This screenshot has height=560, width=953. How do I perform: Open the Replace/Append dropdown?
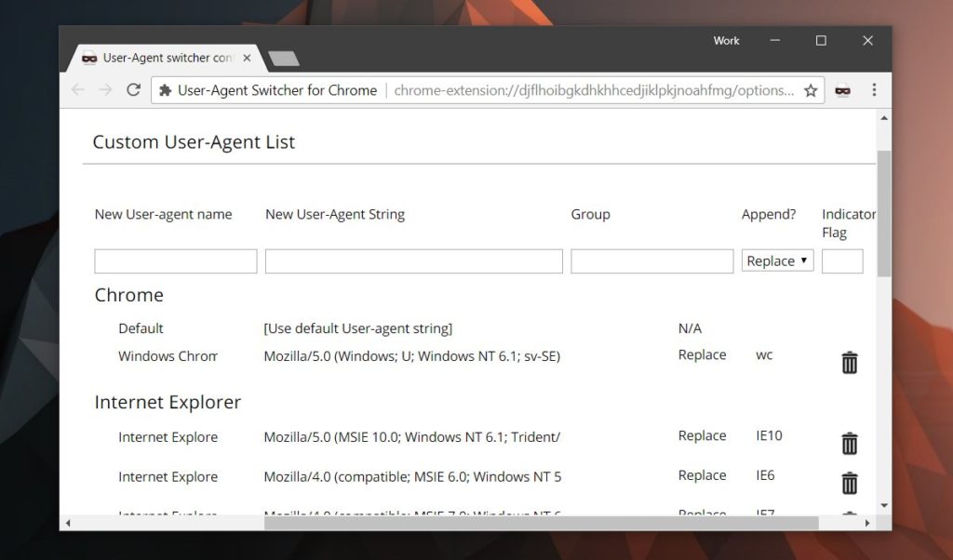pos(777,260)
